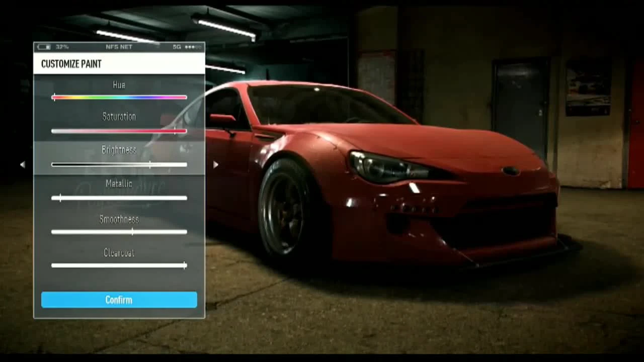Screen dimensions: 644x362
Task: Click the 5G network indicator
Action: pos(177,47)
